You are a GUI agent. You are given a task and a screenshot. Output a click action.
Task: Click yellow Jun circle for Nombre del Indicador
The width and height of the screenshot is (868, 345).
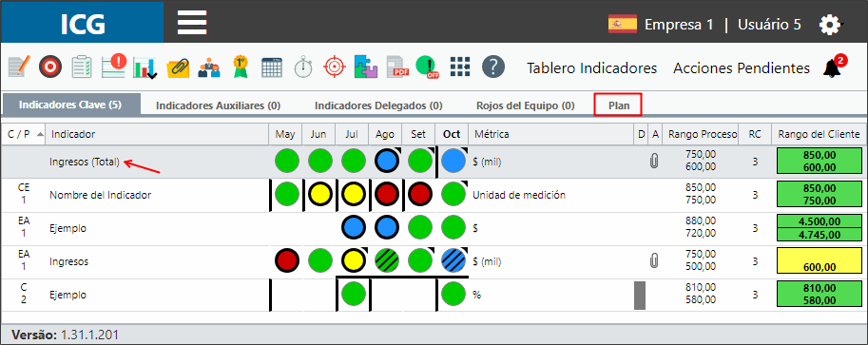point(320,195)
